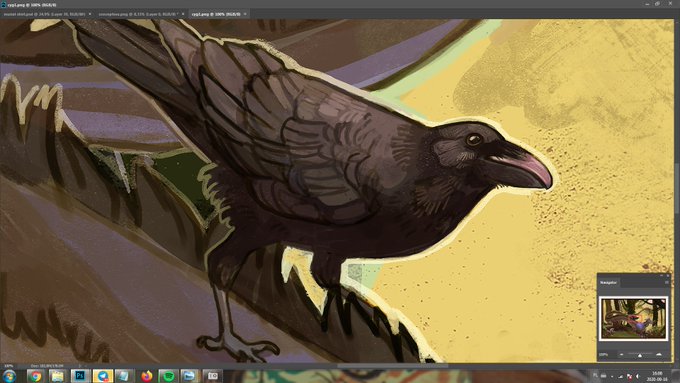This screenshot has width=680, height=383.
Task: Open the network signal tray icon
Action: 621,376
